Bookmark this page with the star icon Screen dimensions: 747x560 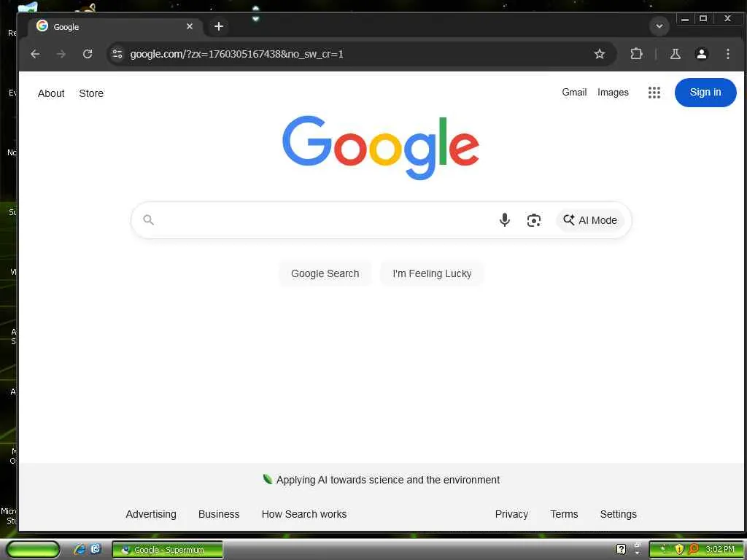pyautogui.click(x=600, y=54)
